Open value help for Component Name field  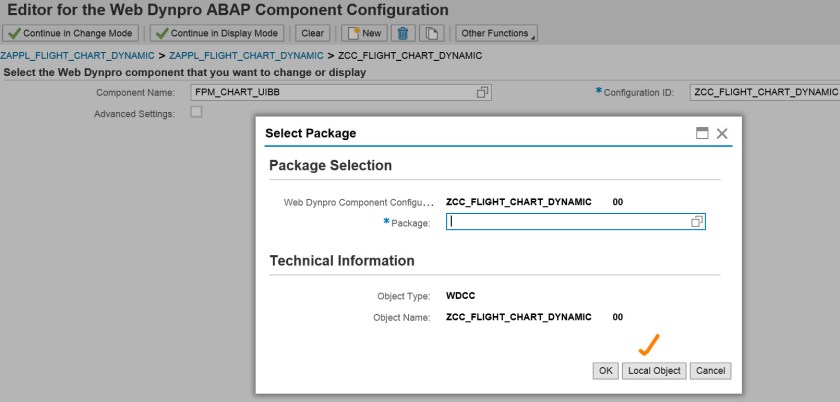click(483, 92)
